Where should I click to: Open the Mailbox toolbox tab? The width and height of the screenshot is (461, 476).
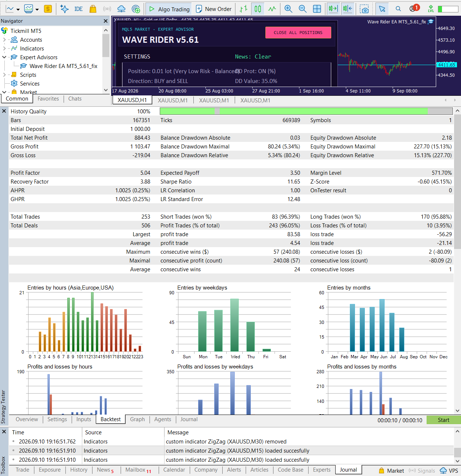pyautogui.click(x=138, y=470)
